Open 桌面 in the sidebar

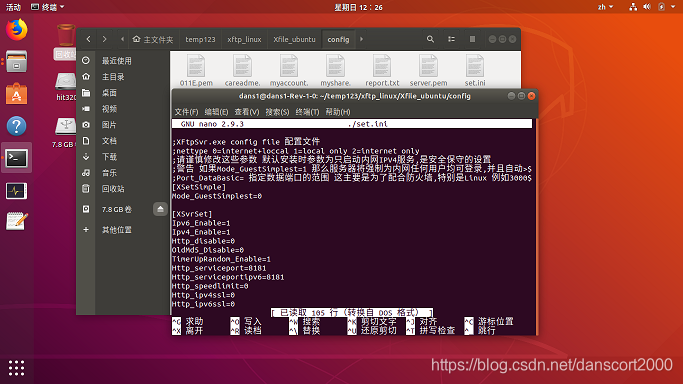123,93
